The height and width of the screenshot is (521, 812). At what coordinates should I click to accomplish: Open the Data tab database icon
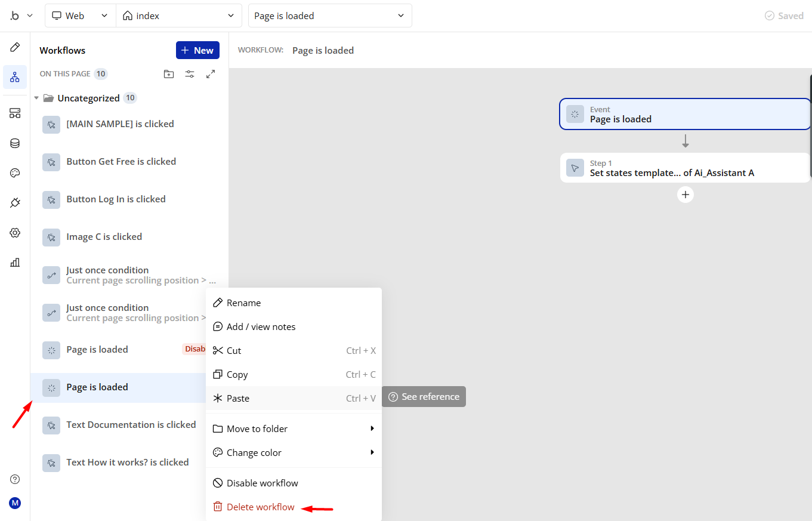click(15, 143)
